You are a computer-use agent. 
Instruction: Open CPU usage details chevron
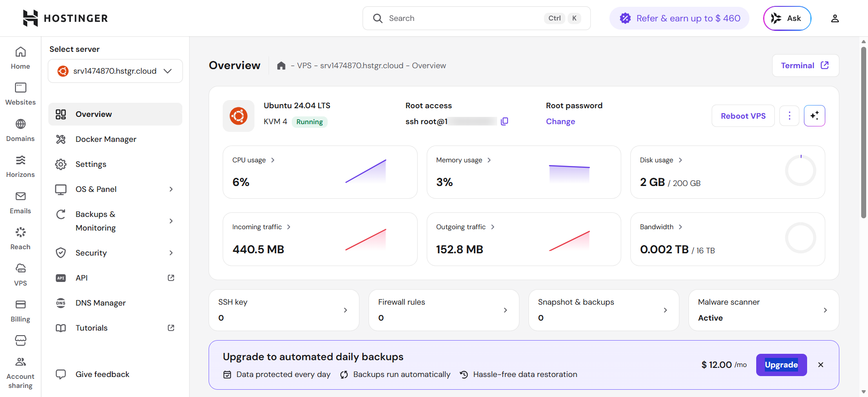[x=273, y=160]
